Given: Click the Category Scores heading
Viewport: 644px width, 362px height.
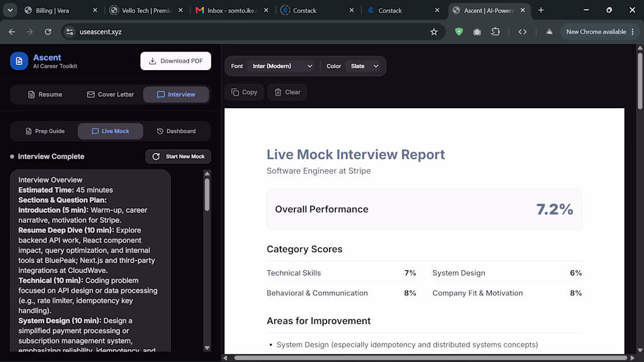Looking at the screenshot, I should point(304,249).
